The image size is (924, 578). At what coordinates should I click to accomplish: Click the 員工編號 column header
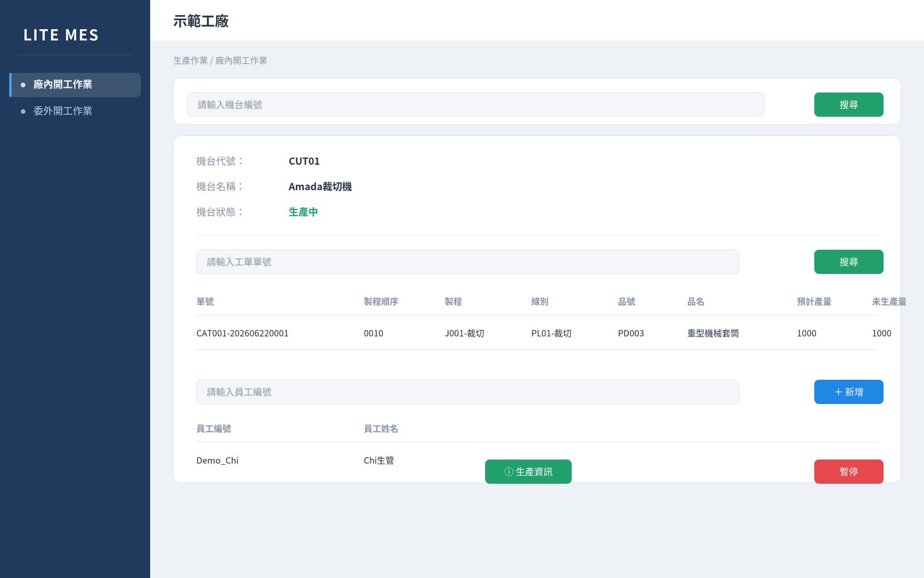(214, 429)
